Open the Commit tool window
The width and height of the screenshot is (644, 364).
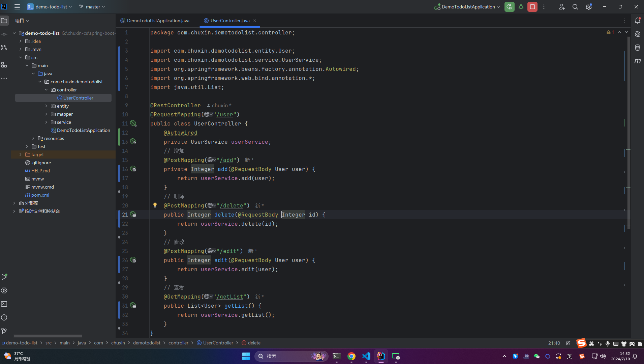tap(4, 34)
